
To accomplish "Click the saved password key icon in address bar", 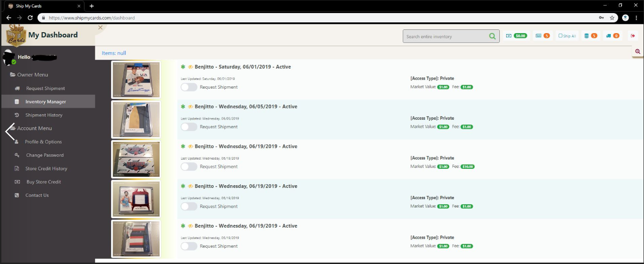I will pyautogui.click(x=601, y=18).
